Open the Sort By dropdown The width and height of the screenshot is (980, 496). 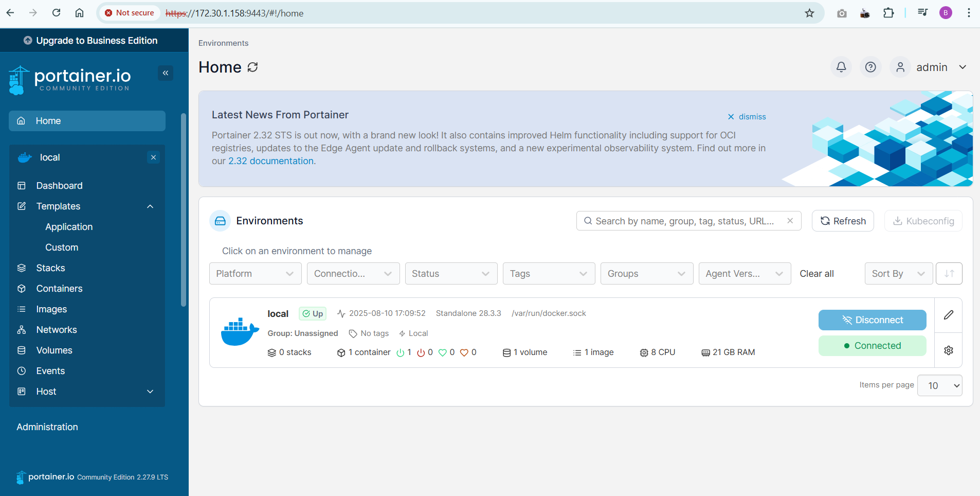(x=898, y=274)
